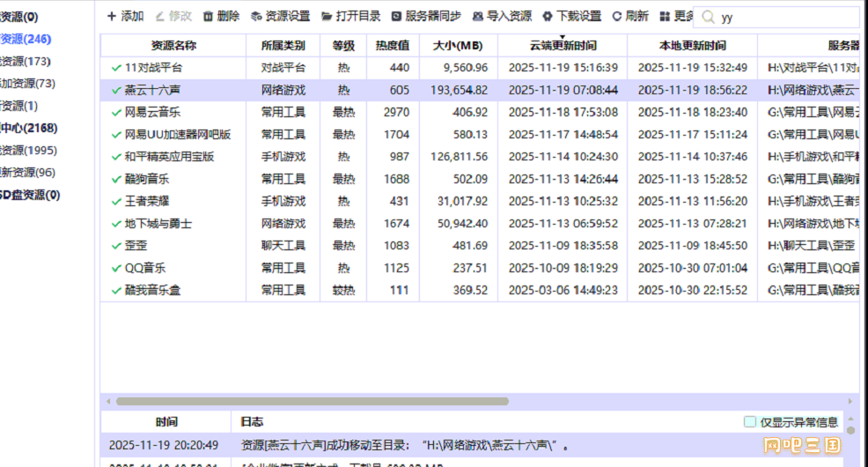Select the 歪歪 resource name
This screenshot has width=868, height=467.
[136, 246]
